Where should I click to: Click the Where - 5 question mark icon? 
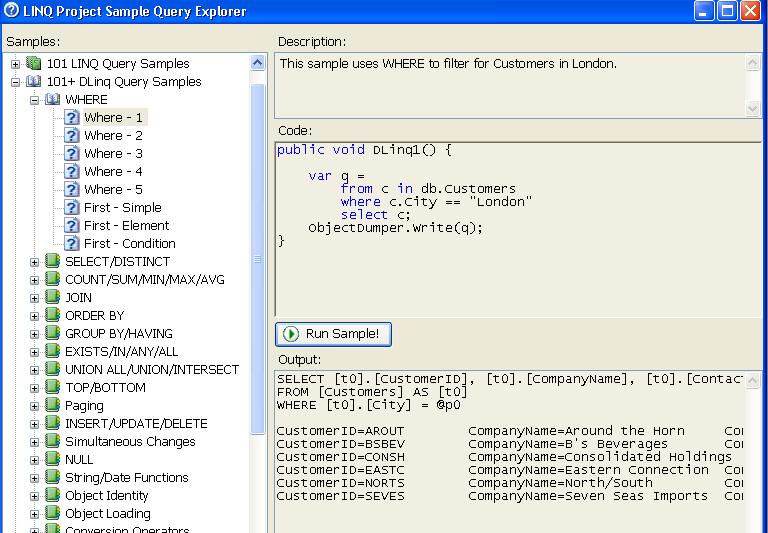click(72, 190)
